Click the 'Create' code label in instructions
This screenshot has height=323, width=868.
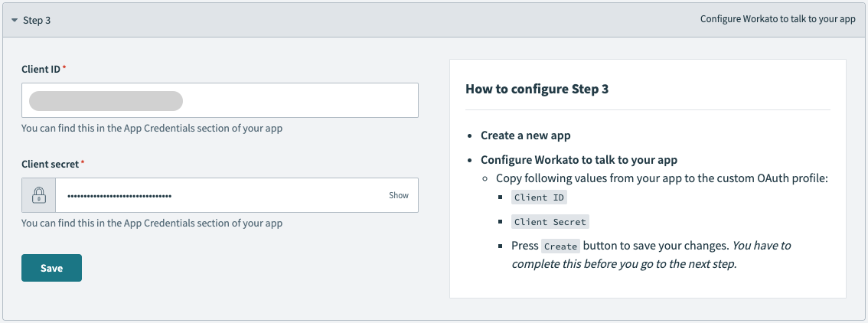(560, 246)
